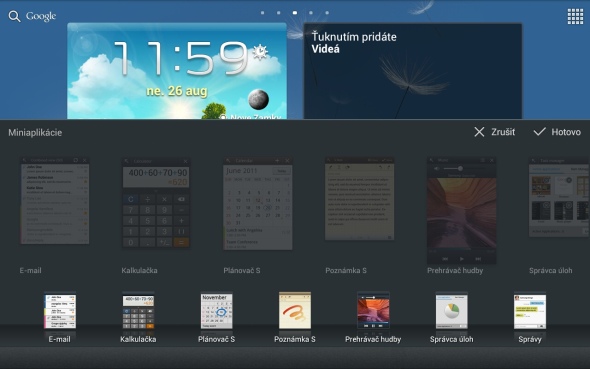Confirm with Hotovo button
This screenshot has height=369, width=590.
coord(557,132)
